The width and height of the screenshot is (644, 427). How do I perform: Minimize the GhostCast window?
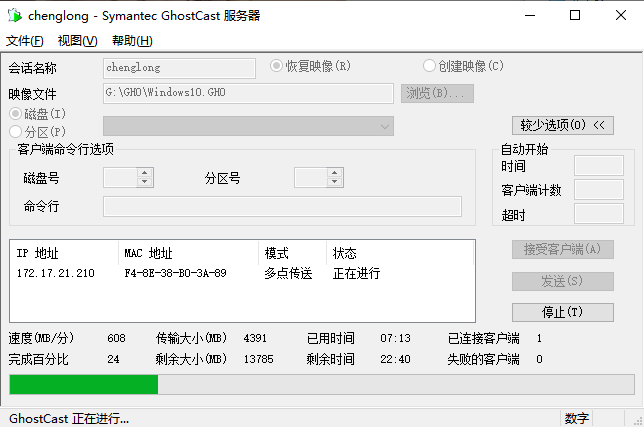point(530,16)
